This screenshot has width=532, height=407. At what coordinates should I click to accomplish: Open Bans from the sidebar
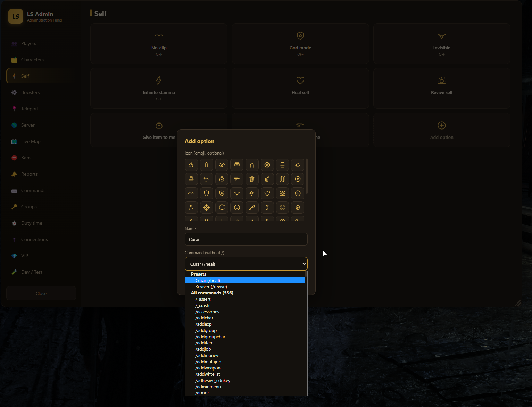tap(41, 158)
